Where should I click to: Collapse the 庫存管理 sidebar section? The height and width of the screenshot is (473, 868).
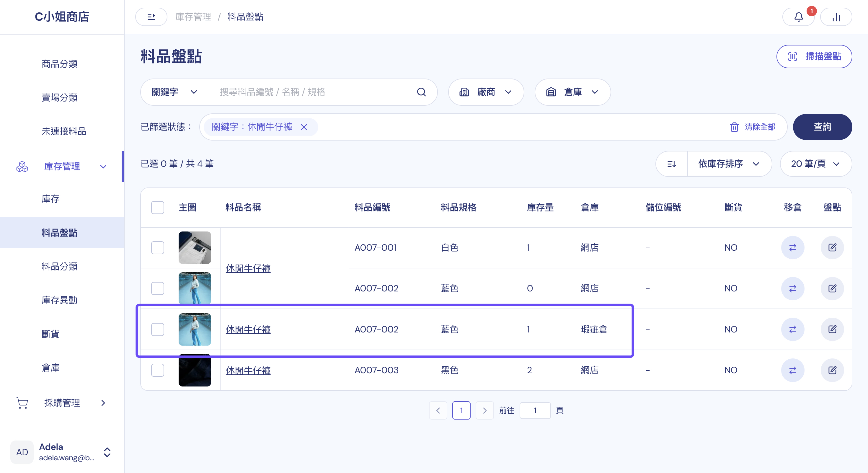62,167
